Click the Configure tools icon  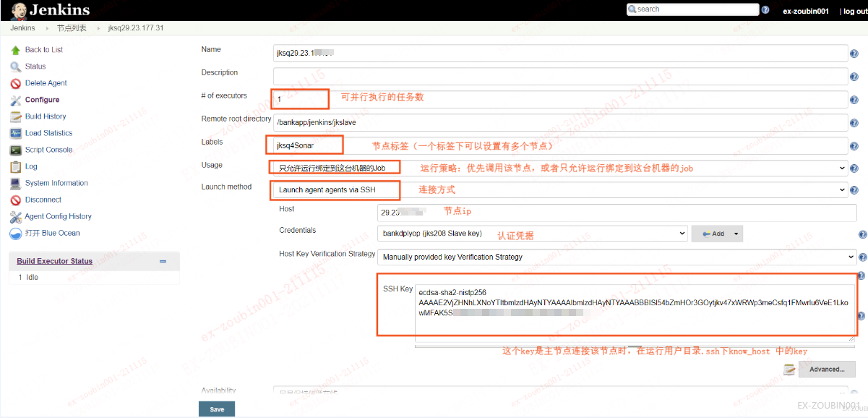(x=16, y=100)
